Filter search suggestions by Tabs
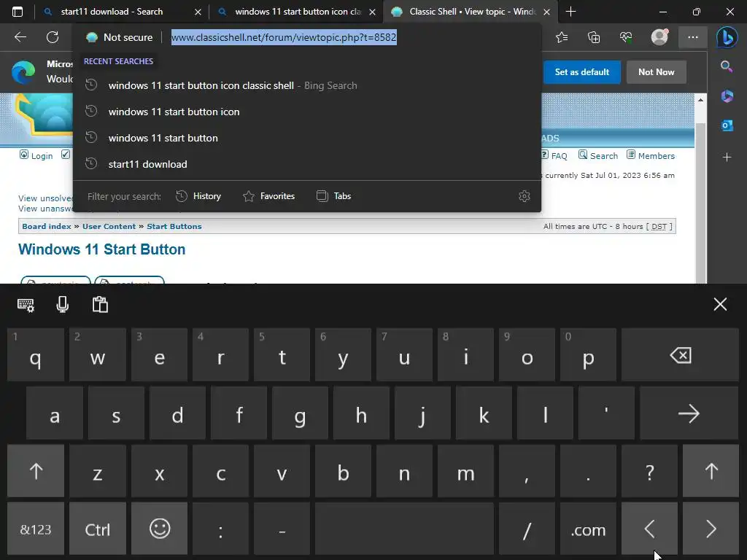The height and width of the screenshot is (560, 747). (333, 196)
